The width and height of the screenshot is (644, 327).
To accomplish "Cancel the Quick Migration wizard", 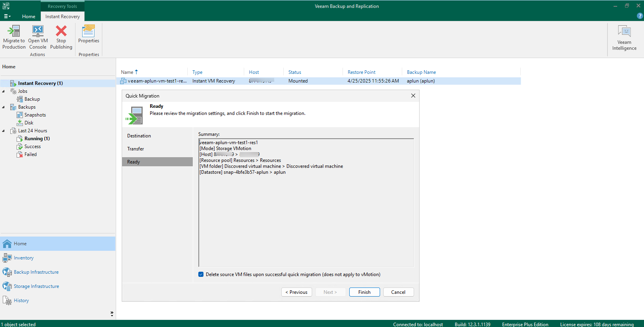I will (399, 292).
